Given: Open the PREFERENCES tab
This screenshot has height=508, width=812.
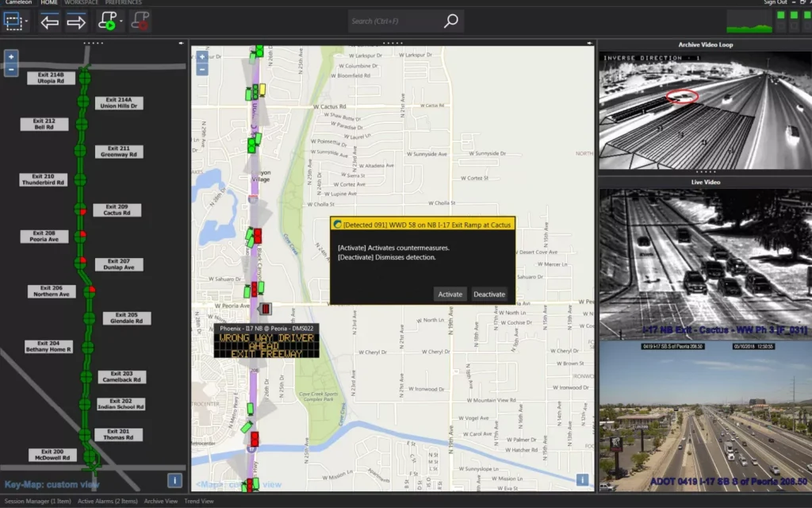Looking at the screenshot, I should click(x=124, y=3).
